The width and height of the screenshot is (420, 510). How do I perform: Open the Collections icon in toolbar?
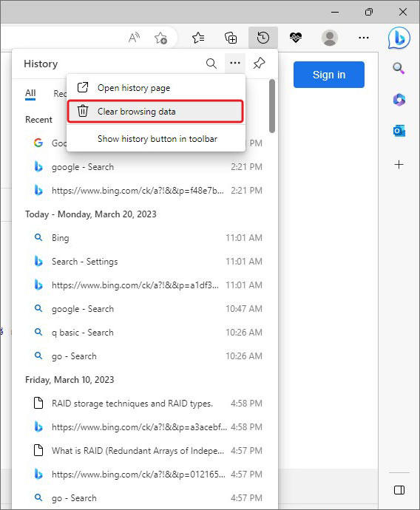[231, 38]
